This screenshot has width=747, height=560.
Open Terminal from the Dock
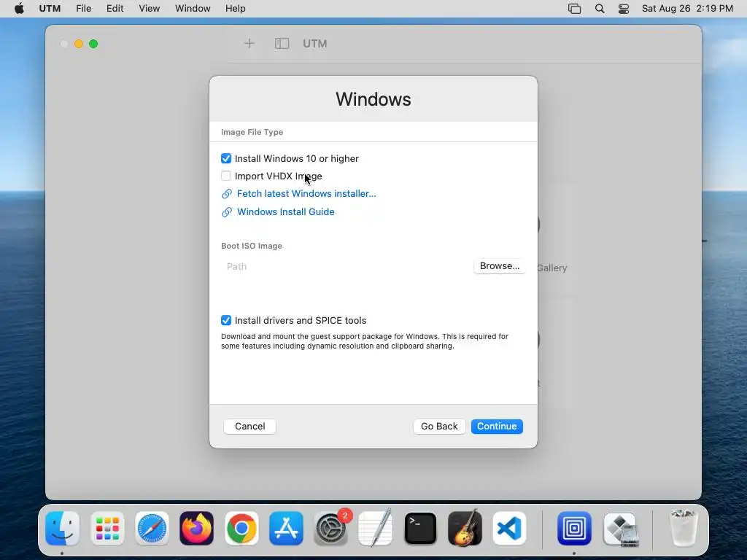click(420, 528)
